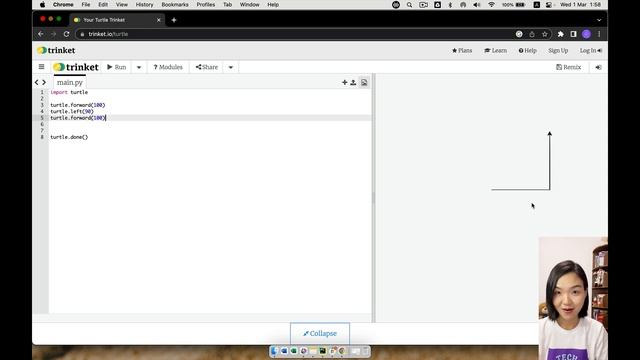This screenshot has width=640, height=360.
Task: Open the Bookmarks menu
Action: click(x=175, y=5)
